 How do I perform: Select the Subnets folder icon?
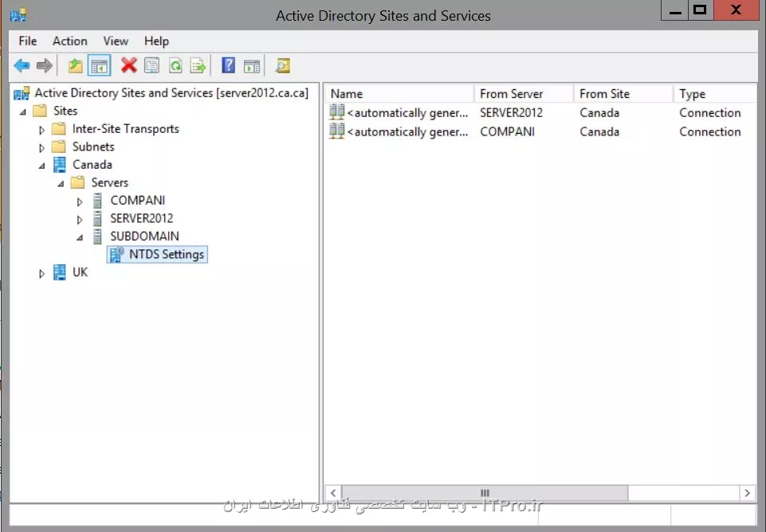click(59, 147)
